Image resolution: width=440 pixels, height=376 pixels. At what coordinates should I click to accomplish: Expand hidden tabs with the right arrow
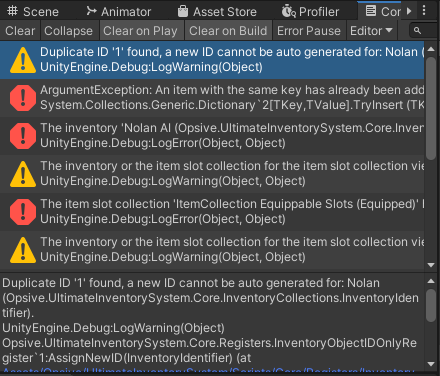tap(409, 11)
